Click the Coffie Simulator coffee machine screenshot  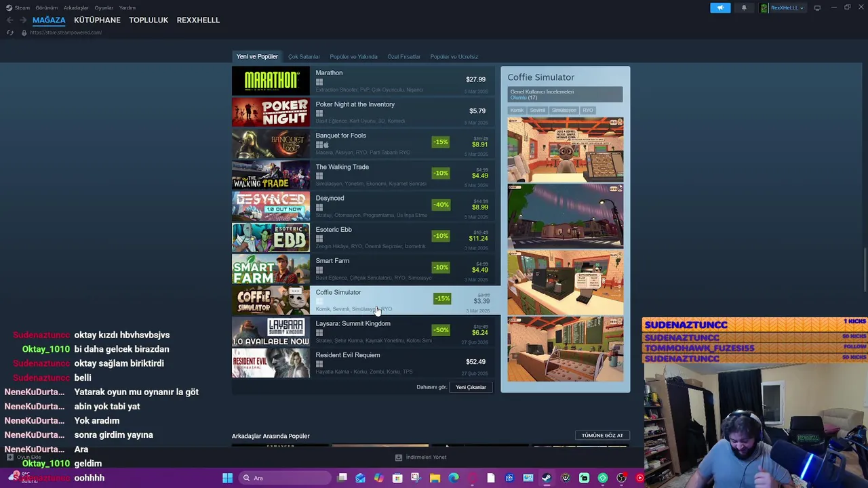(x=566, y=283)
